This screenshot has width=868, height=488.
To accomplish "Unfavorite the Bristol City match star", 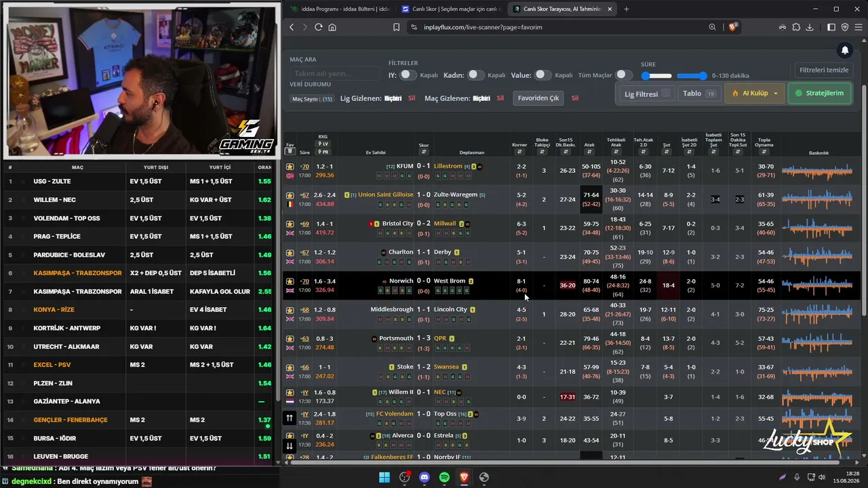I will coord(290,224).
